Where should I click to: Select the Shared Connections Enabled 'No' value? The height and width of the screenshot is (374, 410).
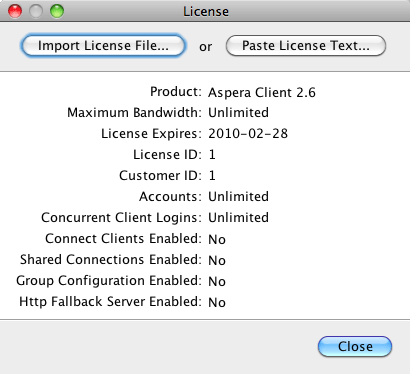[x=217, y=260]
